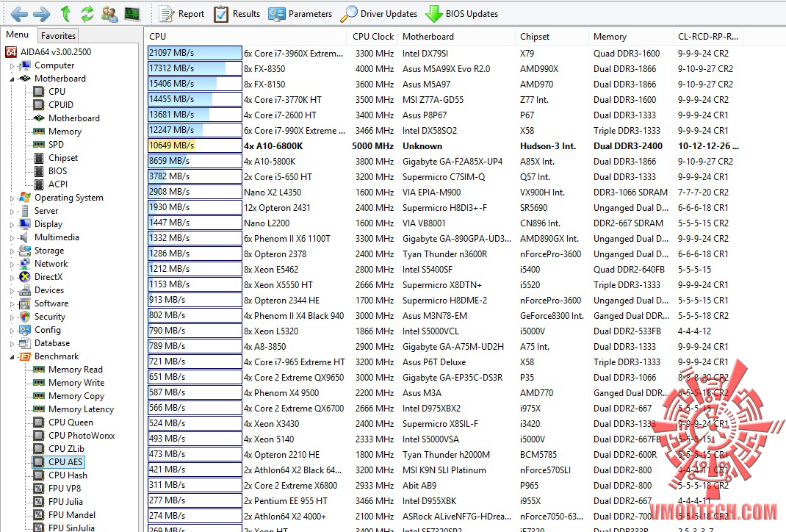Viewport: 786px width, 532px height.
Task: Select the ACPI tree item
Action: coord(51,184)
